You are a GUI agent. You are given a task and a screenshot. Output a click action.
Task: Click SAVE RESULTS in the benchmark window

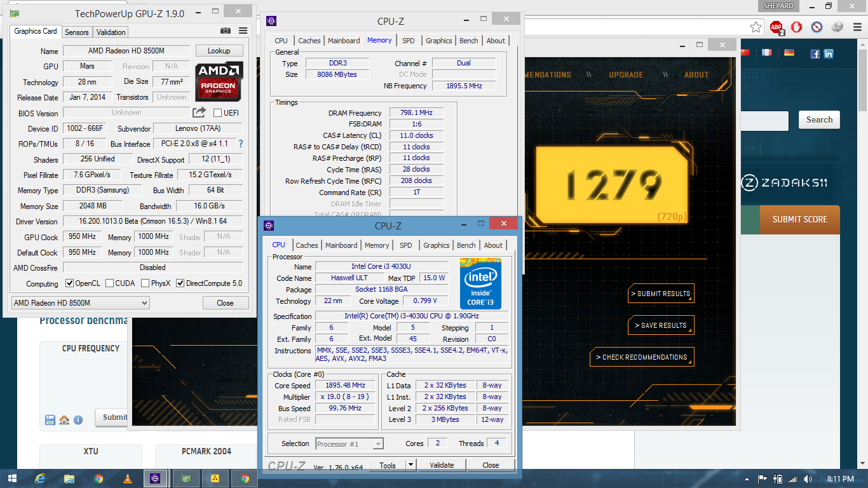pos(661,325)
